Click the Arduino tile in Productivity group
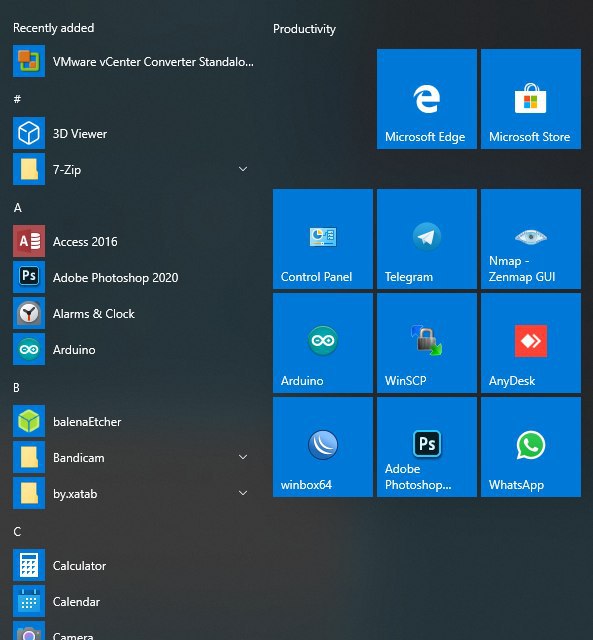Screen dimensions: 593x640 click(322, 343)
